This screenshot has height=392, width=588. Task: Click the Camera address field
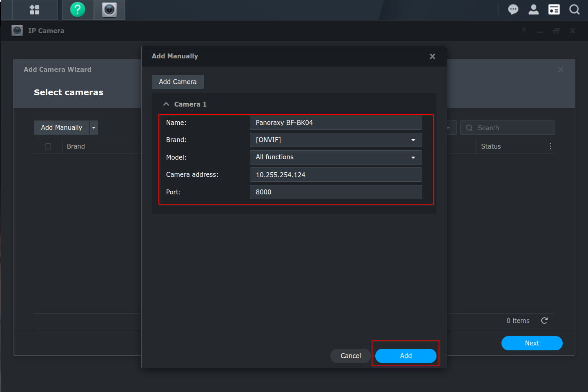coord(336,175)
